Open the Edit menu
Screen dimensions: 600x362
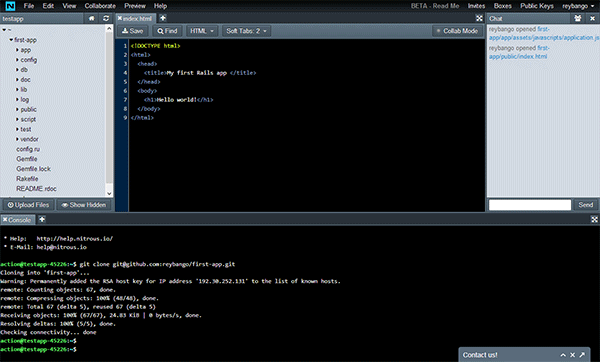coord(48,6)
